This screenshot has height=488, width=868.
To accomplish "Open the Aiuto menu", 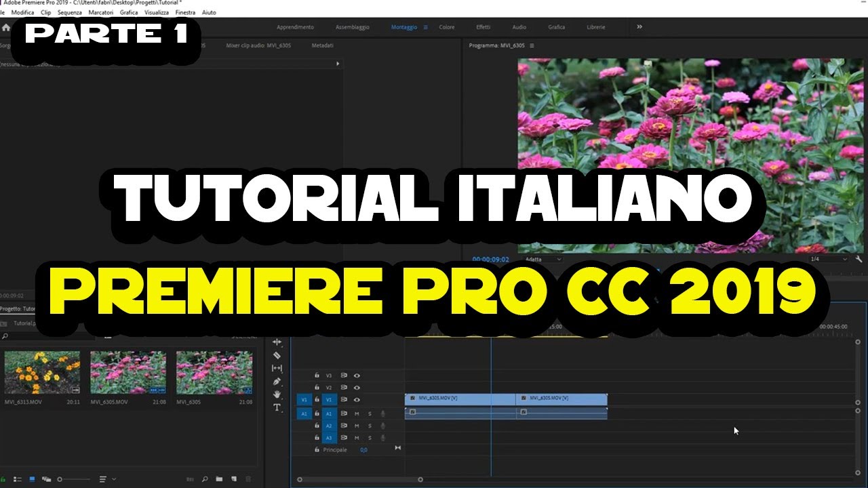I will tap(209, 12).
